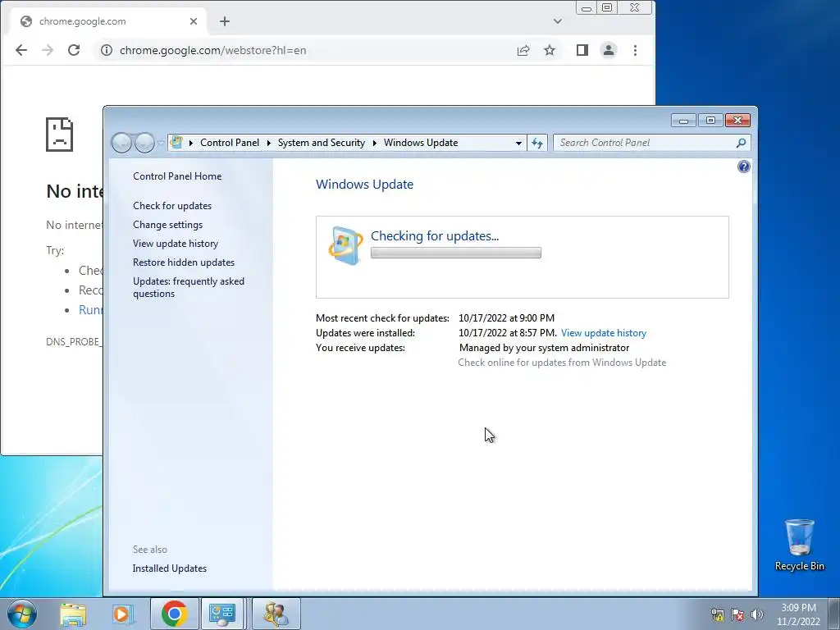Go back in Control Panel window

(121, 143)
